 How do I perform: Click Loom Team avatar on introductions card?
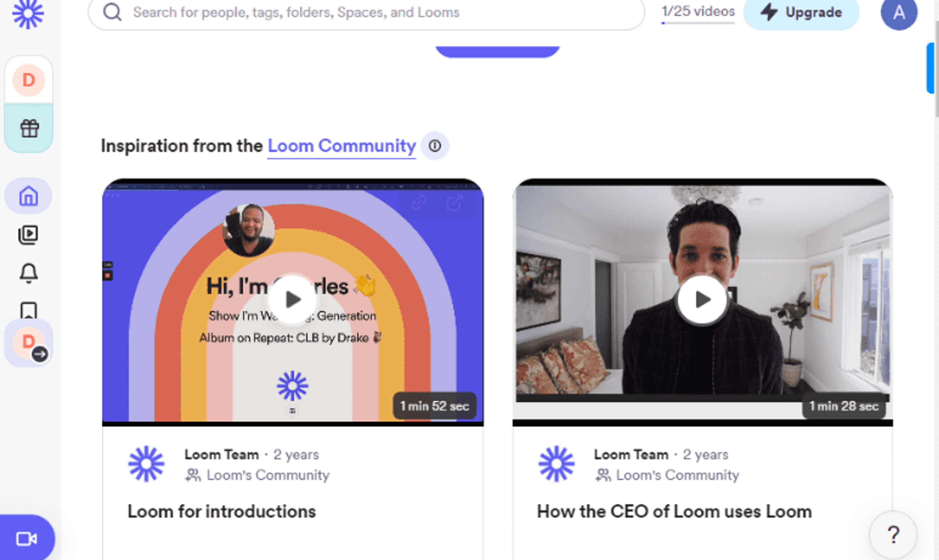click(146, 464)
